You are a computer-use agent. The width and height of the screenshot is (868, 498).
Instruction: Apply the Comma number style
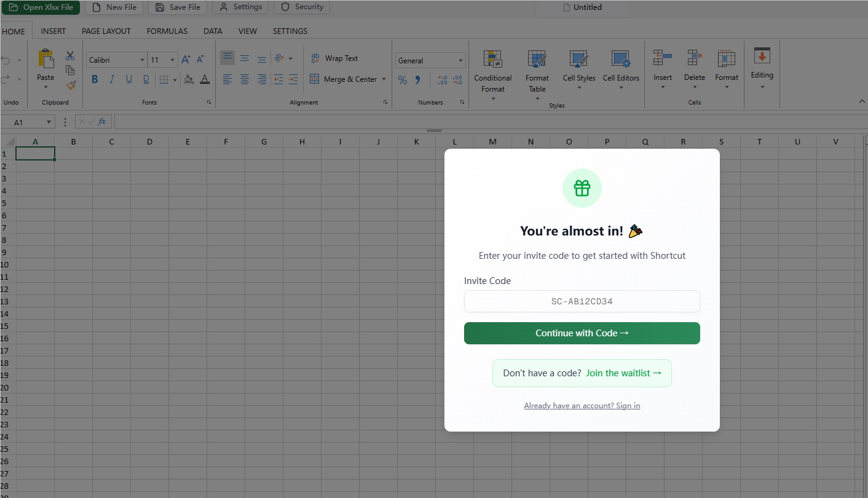(x=417, y=79)
